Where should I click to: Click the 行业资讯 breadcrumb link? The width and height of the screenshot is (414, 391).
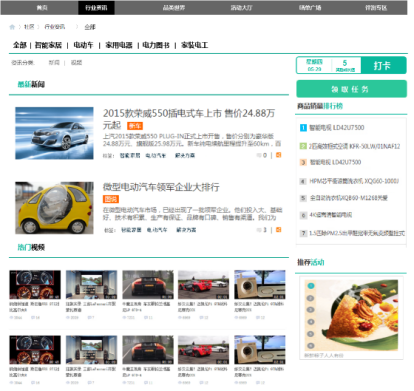point(55,27)
